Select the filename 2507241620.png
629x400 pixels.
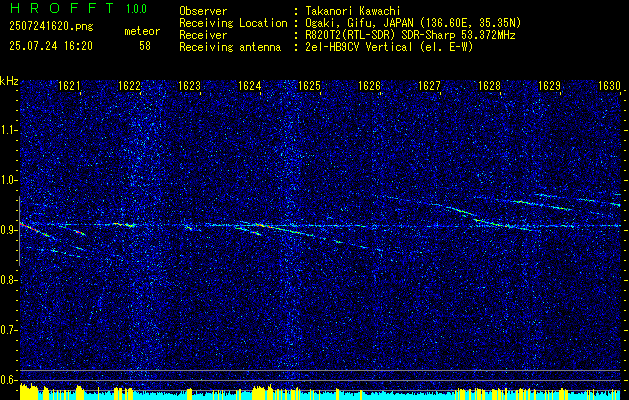tap(51, 27)
